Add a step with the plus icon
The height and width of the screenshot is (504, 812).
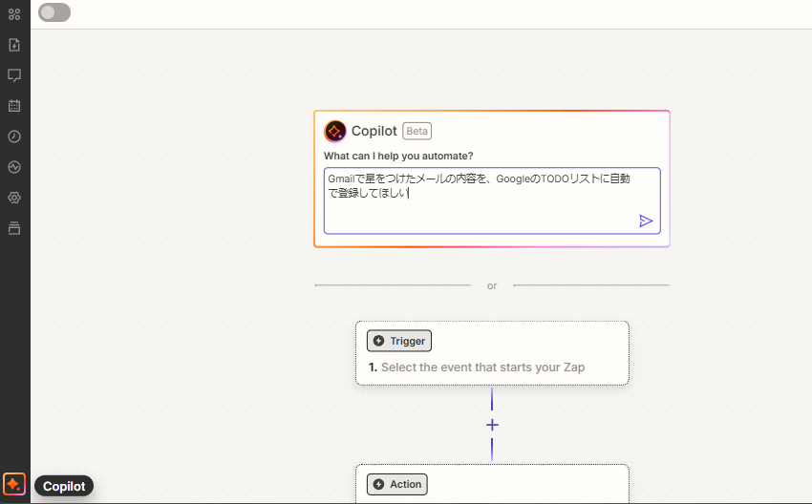coord(492,426)
